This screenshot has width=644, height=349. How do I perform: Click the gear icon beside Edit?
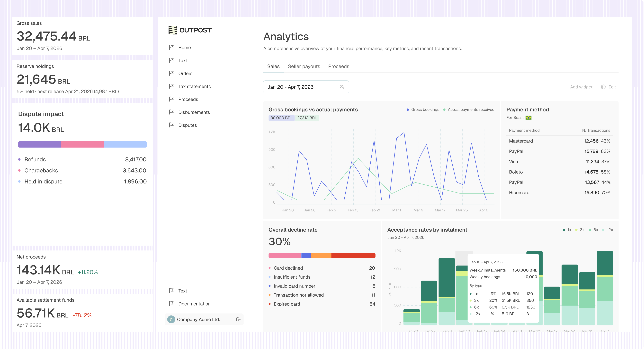pos(603,87)
